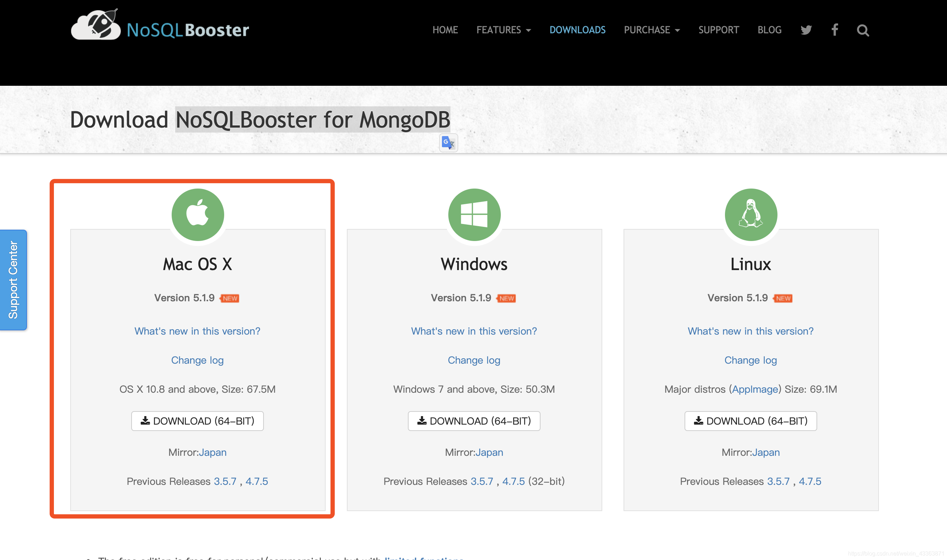Image resolution: width=947 pixels, height=560 pixels.
Task: Click the NEW badge under Windows
Action: [506, 298]
